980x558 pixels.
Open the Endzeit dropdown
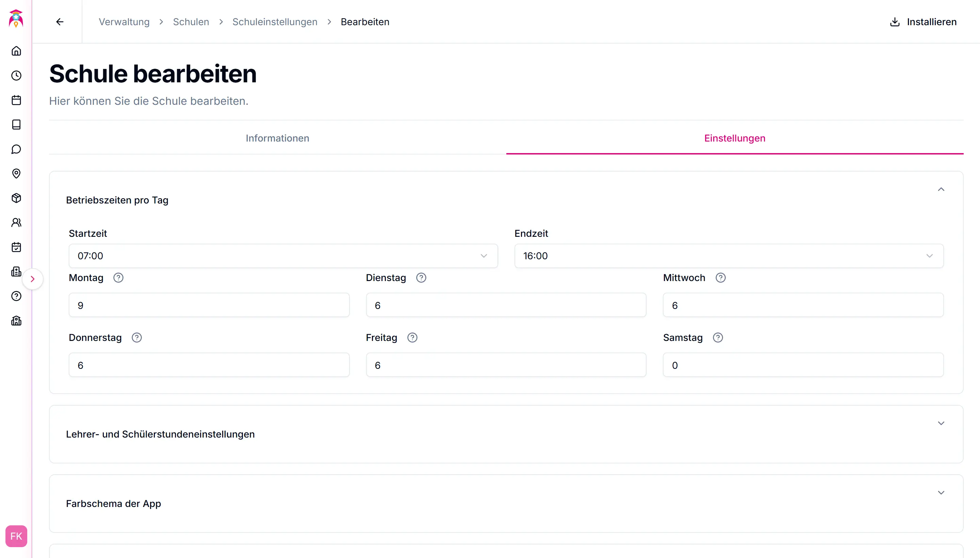click(729, 256)
